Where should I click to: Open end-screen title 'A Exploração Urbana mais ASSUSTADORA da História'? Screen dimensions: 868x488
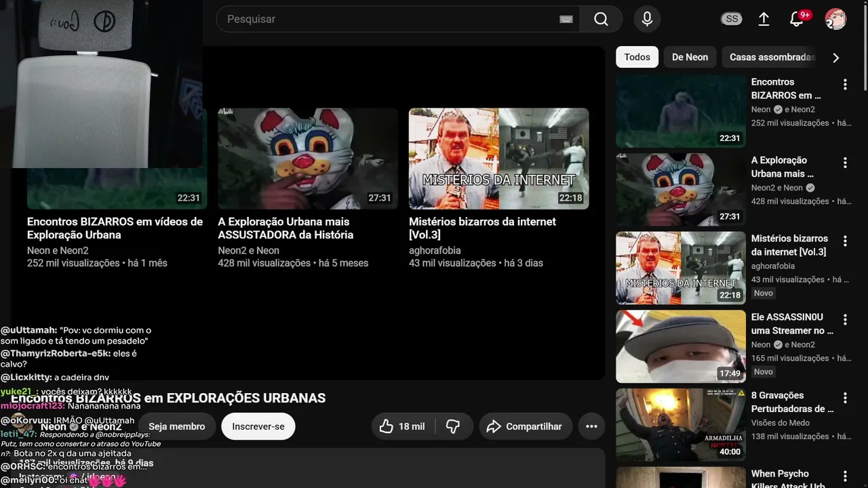tap(285, 228)
